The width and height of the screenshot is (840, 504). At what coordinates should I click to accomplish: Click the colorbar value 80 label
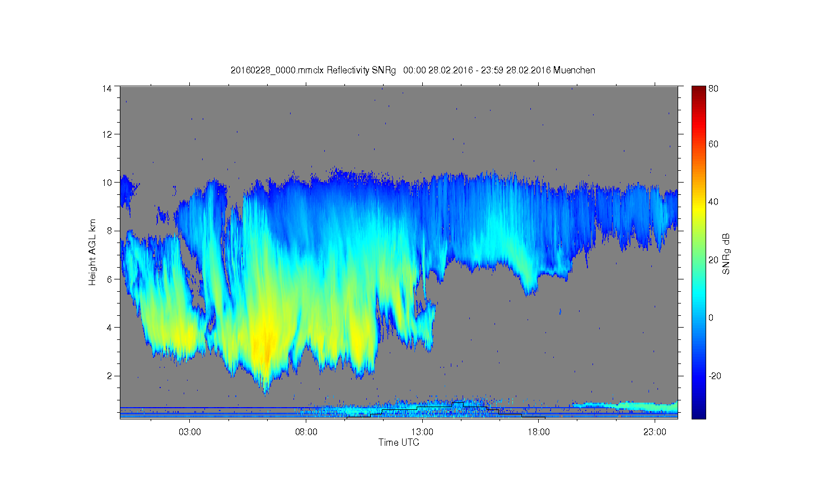(x=713, y=88)
